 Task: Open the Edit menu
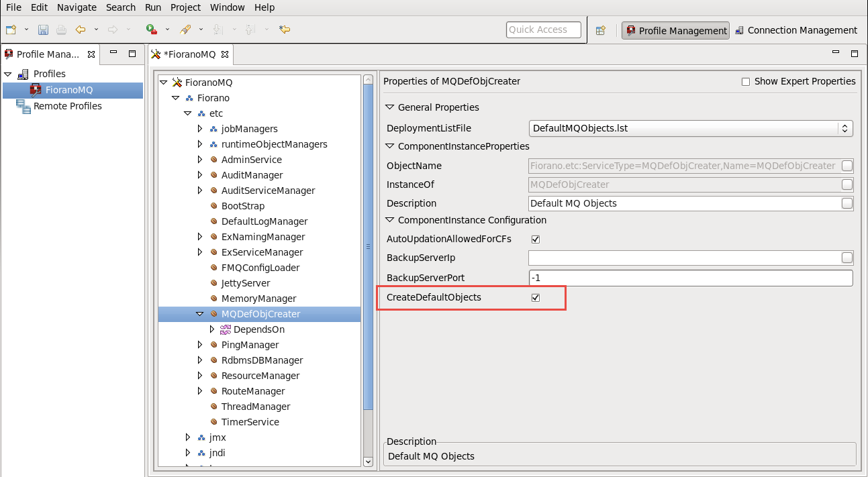point(39,7)
